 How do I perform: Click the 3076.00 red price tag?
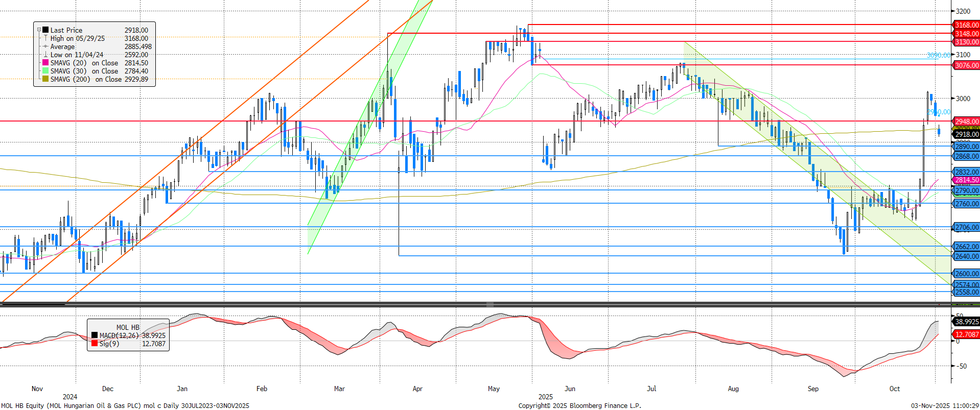pos(966,65)
